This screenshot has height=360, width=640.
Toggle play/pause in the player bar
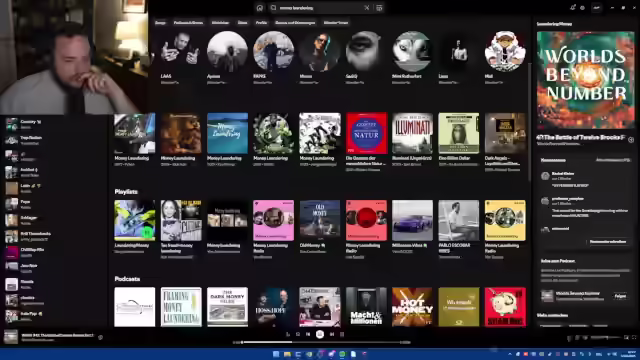tap(320, 334)
